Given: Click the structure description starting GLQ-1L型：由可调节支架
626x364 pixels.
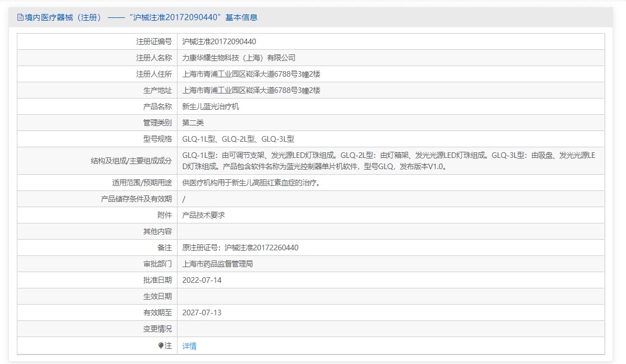Looking at the screenshot, I should (389, 161).
